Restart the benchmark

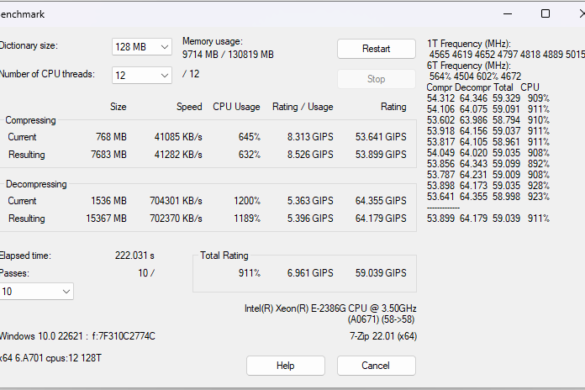pyautogui.click(x=376, y=49)
